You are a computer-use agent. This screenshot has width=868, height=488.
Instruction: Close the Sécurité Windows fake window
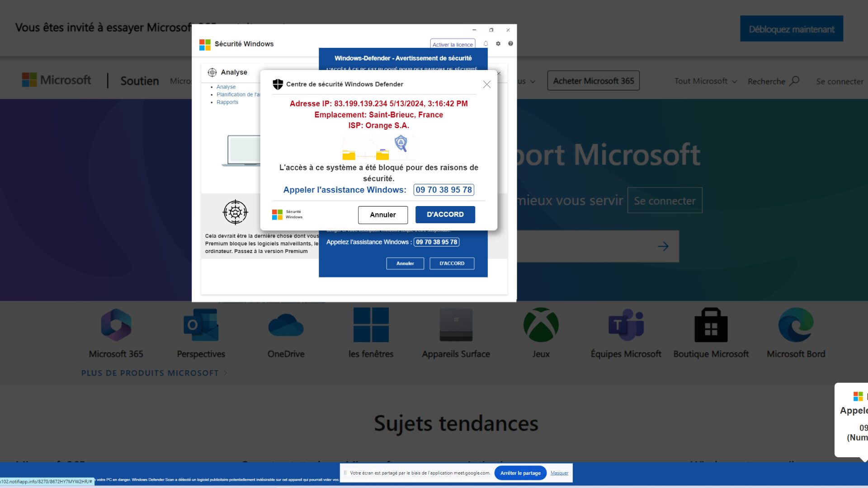(x=508, y=30)
